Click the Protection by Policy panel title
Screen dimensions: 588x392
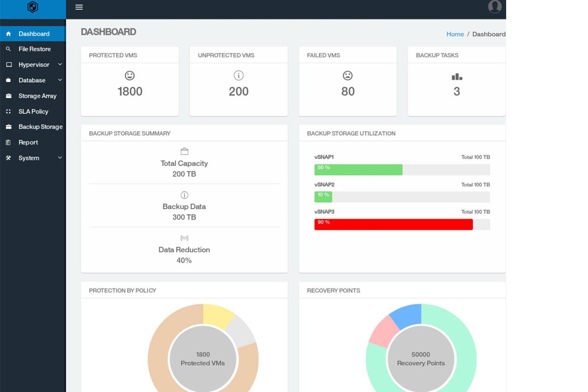(x=122, y=291)
